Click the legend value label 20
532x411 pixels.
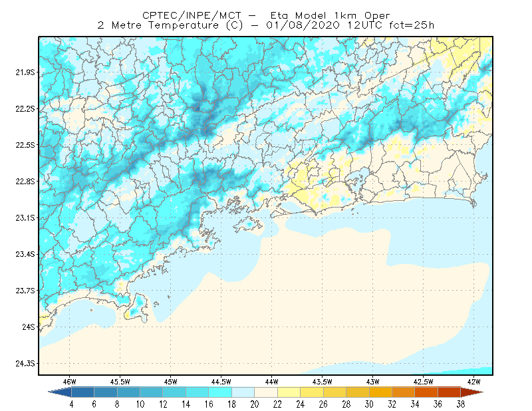click(x=255, y=404)
